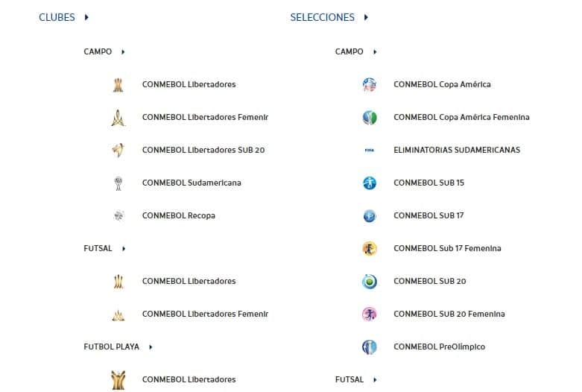
Task: Open CONMEBOL Sudamericana link
Action: coord(192,183)
